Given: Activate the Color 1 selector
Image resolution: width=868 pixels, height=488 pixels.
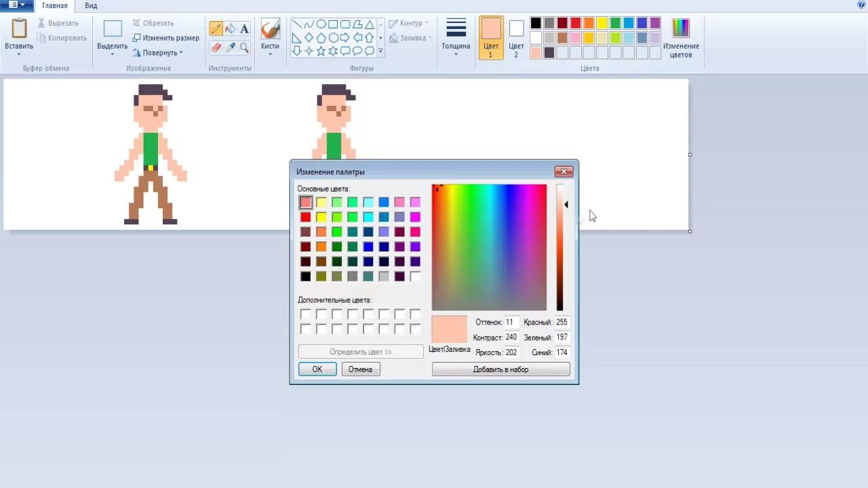Looking at the screenshot, I should click(x=491, y=38).
